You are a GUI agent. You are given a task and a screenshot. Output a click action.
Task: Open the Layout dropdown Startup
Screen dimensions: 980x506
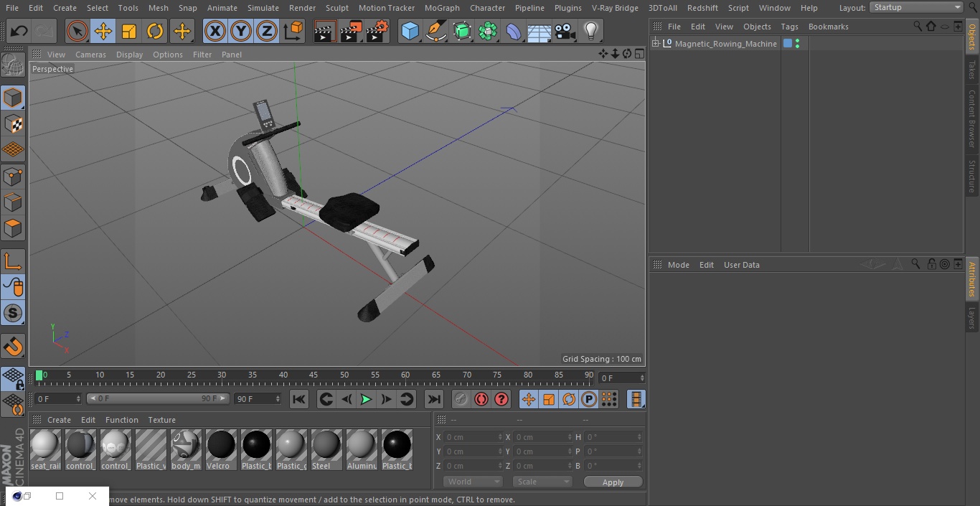(916, 7)
